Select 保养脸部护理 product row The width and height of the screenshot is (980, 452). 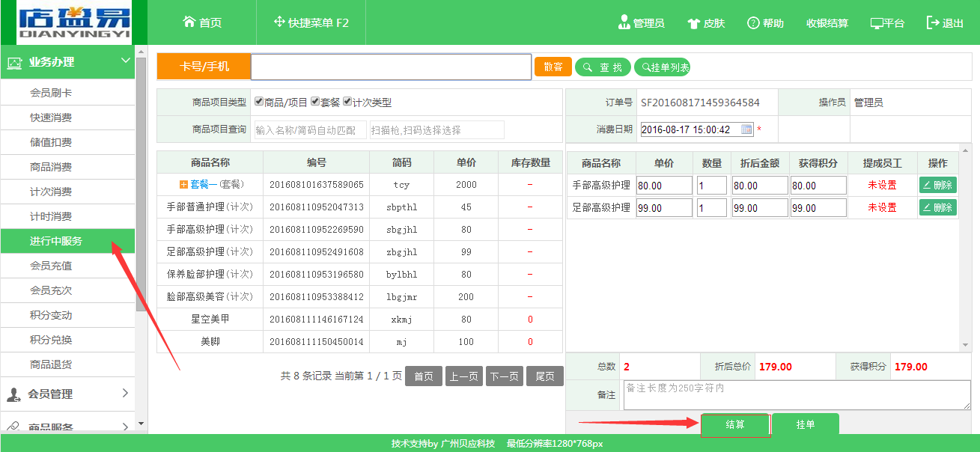(359, 275)
